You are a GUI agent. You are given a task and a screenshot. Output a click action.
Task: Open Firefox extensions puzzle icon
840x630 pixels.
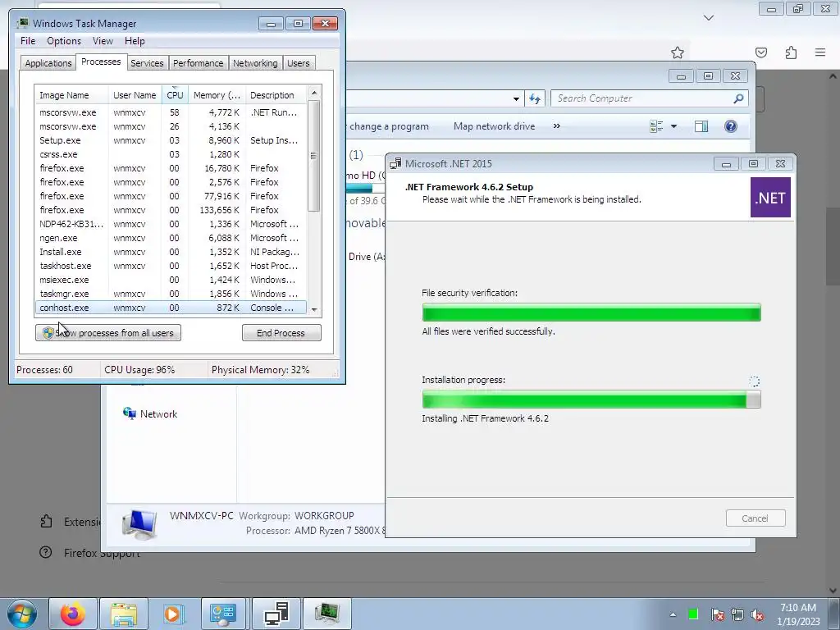click(791, 52)
